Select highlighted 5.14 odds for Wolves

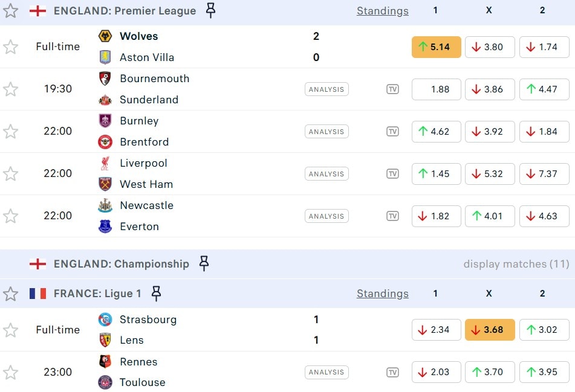click(436, 47)
